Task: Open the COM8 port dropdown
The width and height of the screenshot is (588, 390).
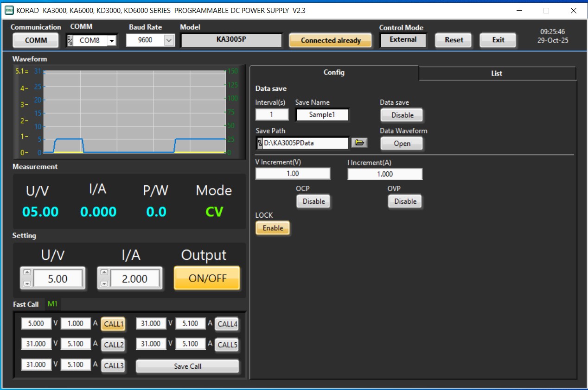Action: tap(111, 40)
